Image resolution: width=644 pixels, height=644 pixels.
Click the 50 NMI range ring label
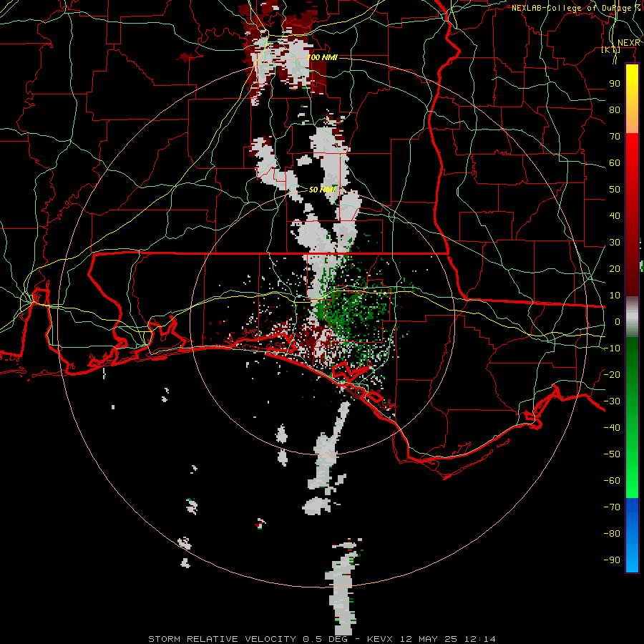click(x=323, y=190)
